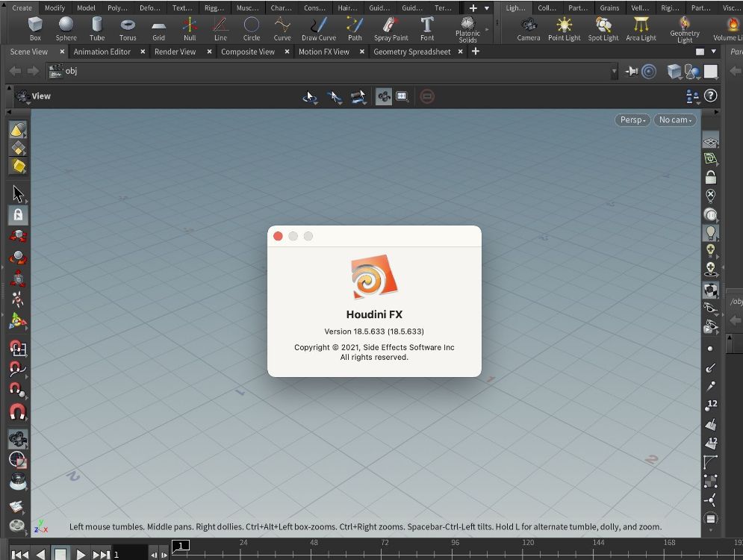743x560 pixels.
Task: Toggle the secure selection lock icon
Action: coord(18,215)
